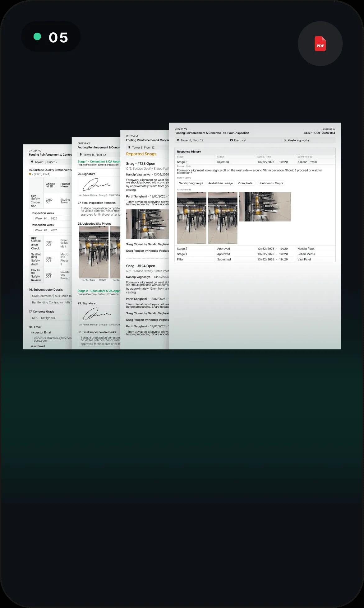Click the 15. Surface Quality Status heading
Screen dimensions: 364x608
coord(50,170)
